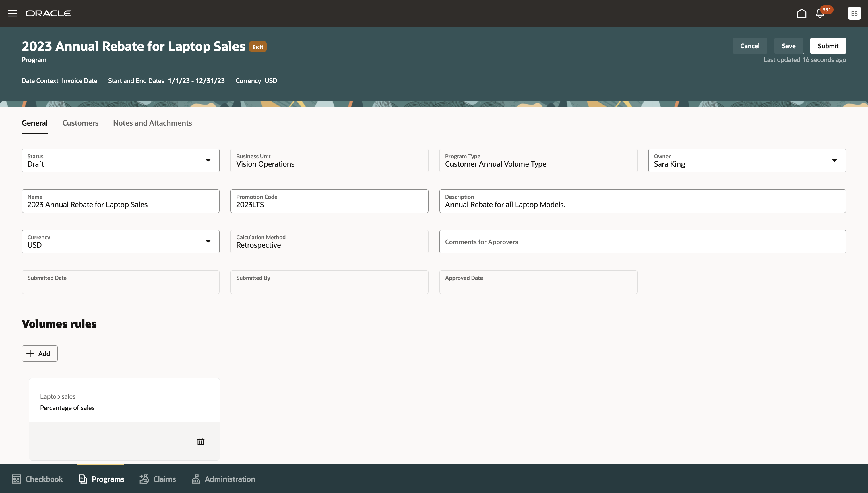Expand the Status dropdown

(208, 161)
